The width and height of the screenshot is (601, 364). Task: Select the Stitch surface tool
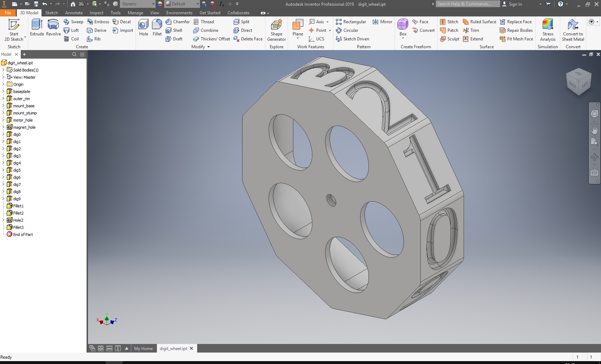click(449, 22)
